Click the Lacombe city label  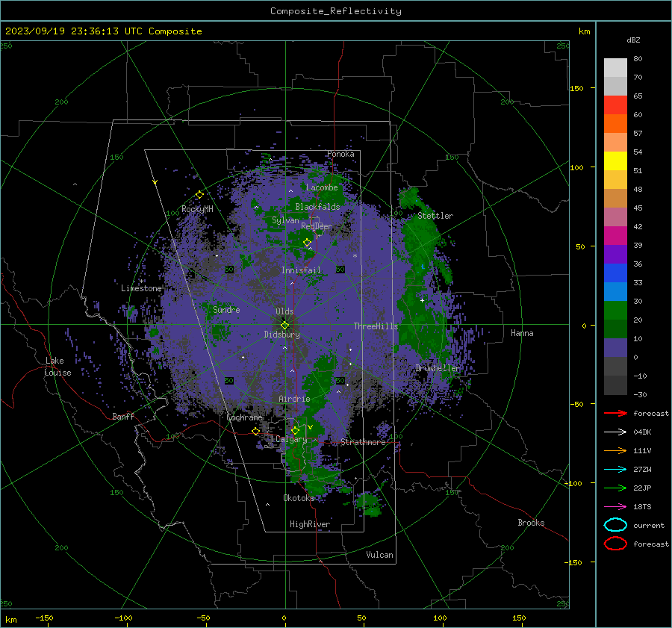322,187
